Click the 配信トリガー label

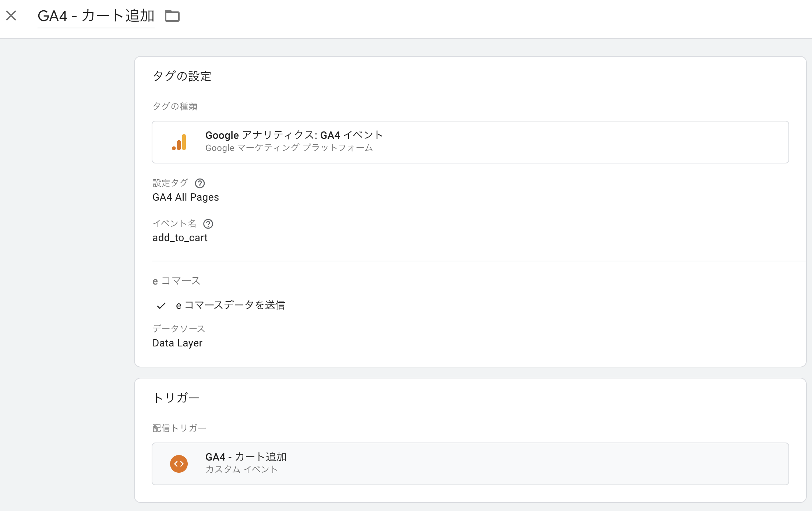coord(179,428)
